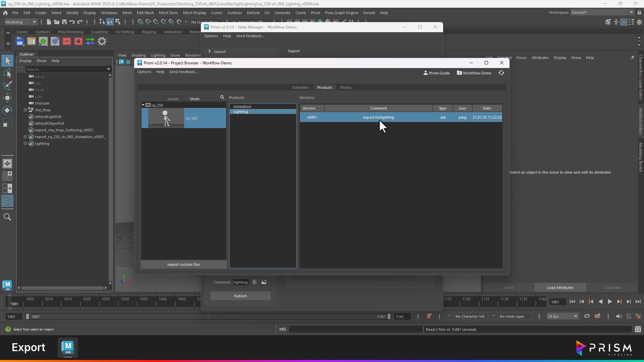Open the 24 fps frame rate dropdown

pyautogui.click(x=562, y=316)
